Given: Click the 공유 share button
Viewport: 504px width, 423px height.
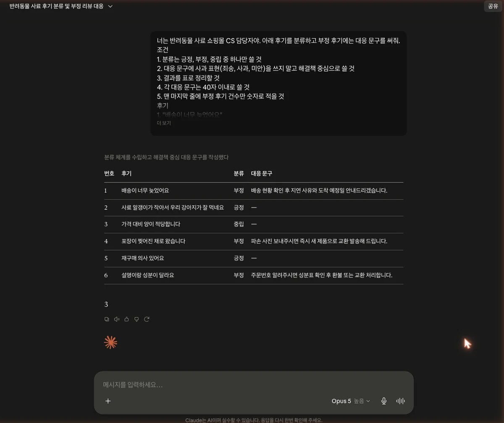Looking at the screenshot, I should 493,6.
